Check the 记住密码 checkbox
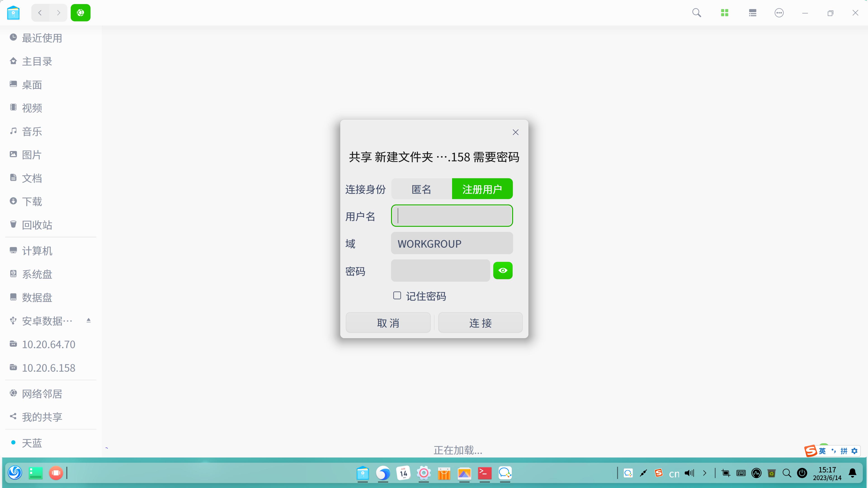The image size is (868, 488). coord(397,295)
